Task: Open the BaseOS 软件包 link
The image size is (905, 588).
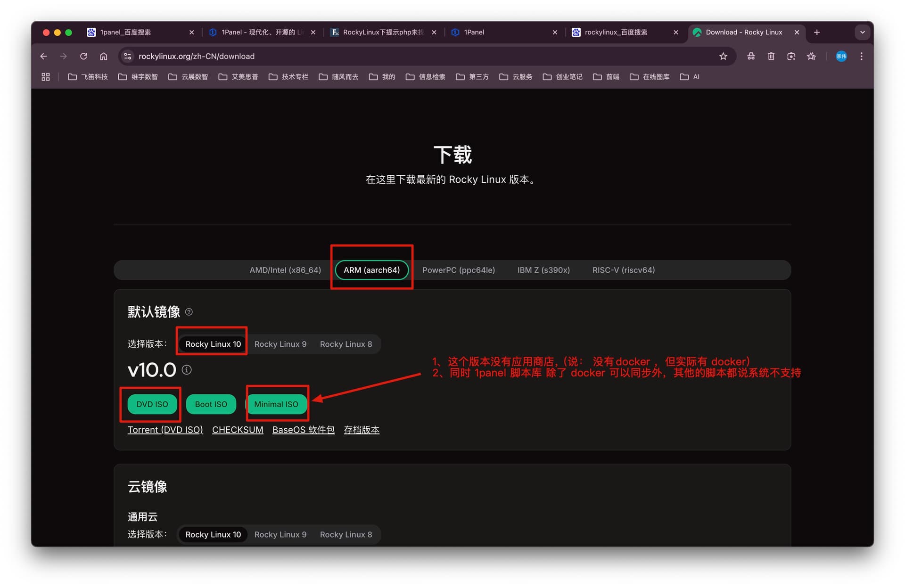Action: click(x=304, y=430)
